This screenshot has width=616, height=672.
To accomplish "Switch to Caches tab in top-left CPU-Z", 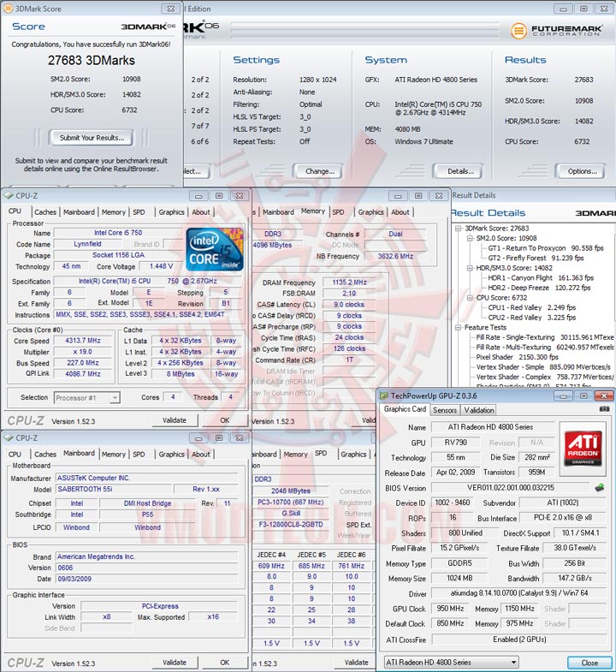I will [45, 212].
